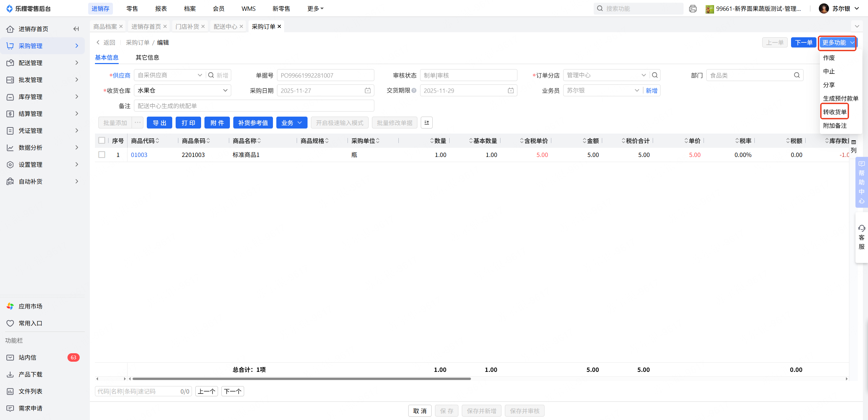Open the 收货仓库 dropdown
This screenshot has height=420, width=868.
182,91
